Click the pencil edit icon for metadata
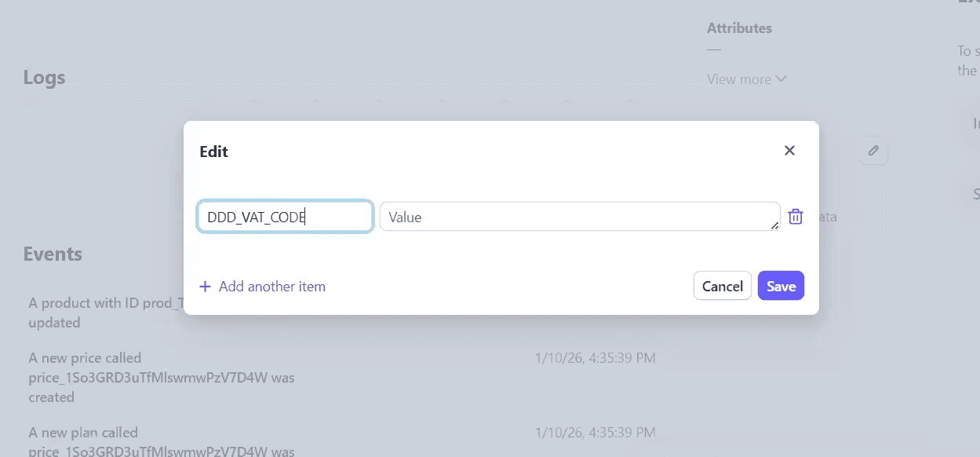 coord(873,151)
